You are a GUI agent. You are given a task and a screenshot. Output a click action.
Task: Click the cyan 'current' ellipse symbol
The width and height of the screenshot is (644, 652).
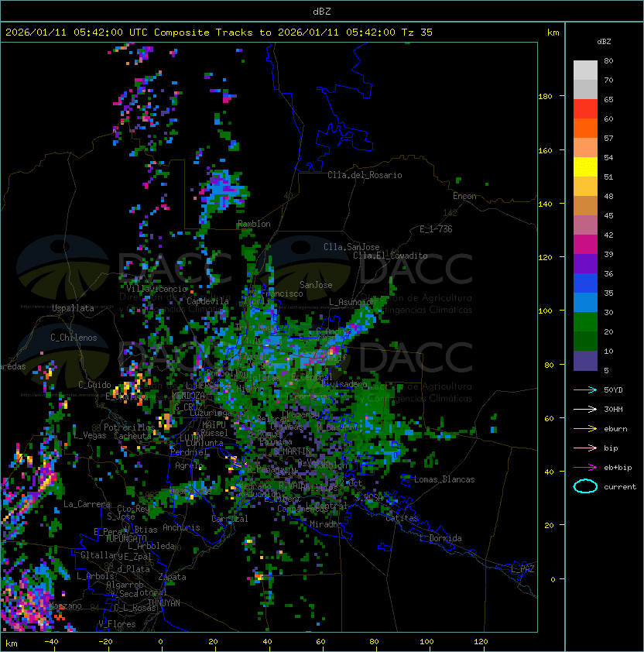pyautogui.click(x=585, y=486)
